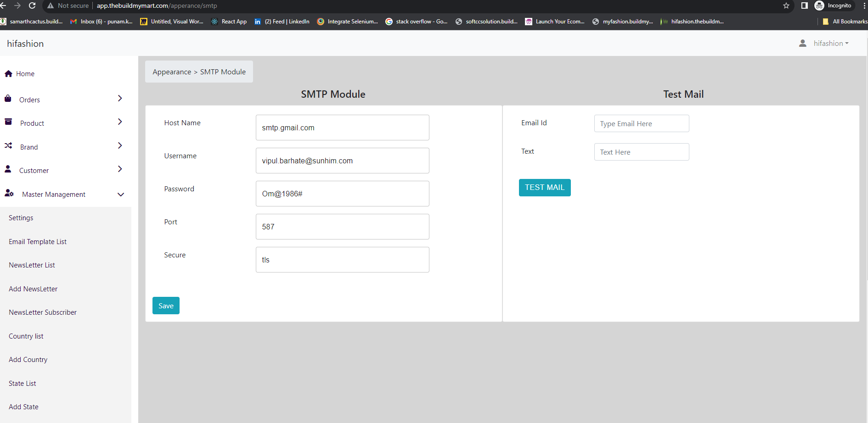Click the Brand shuffle icon
The width and height of the screenshot is (868, 423).
click(8, 145)
